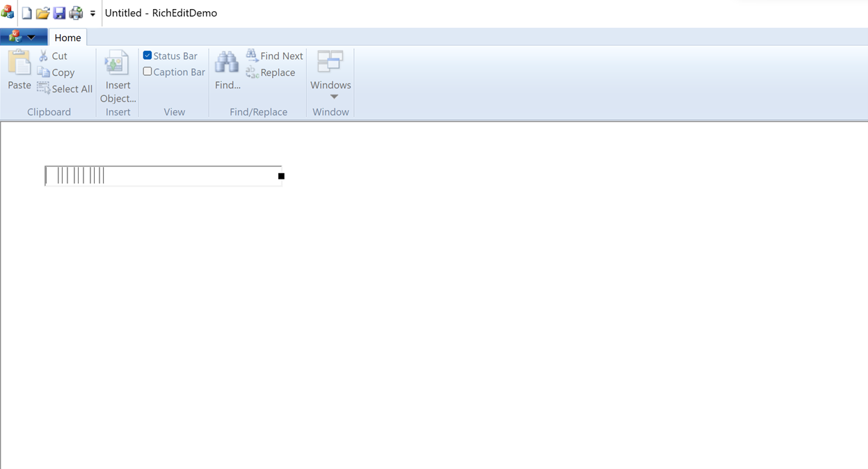868x469 pixels.
Task: Open the application menu dropdown
Action: (24, 35)
